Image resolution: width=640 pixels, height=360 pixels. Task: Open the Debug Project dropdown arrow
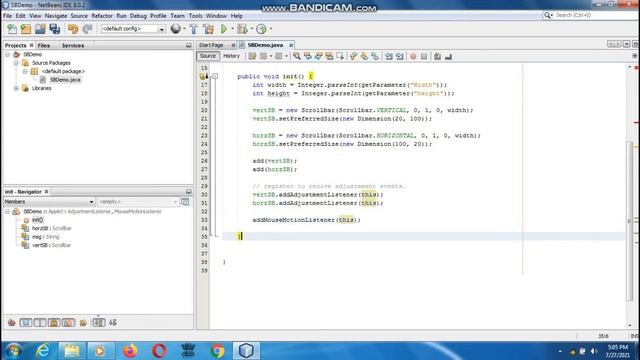click(251, 29)
